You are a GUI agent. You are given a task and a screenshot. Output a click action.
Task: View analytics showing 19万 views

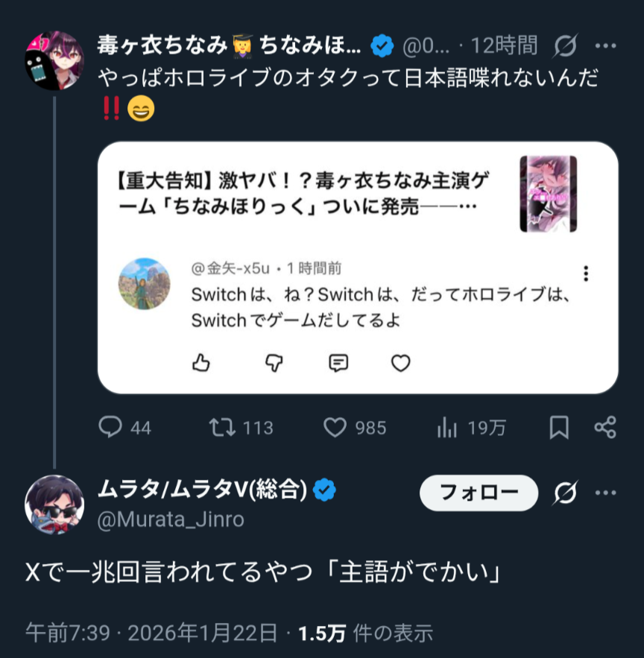point(446,427)
